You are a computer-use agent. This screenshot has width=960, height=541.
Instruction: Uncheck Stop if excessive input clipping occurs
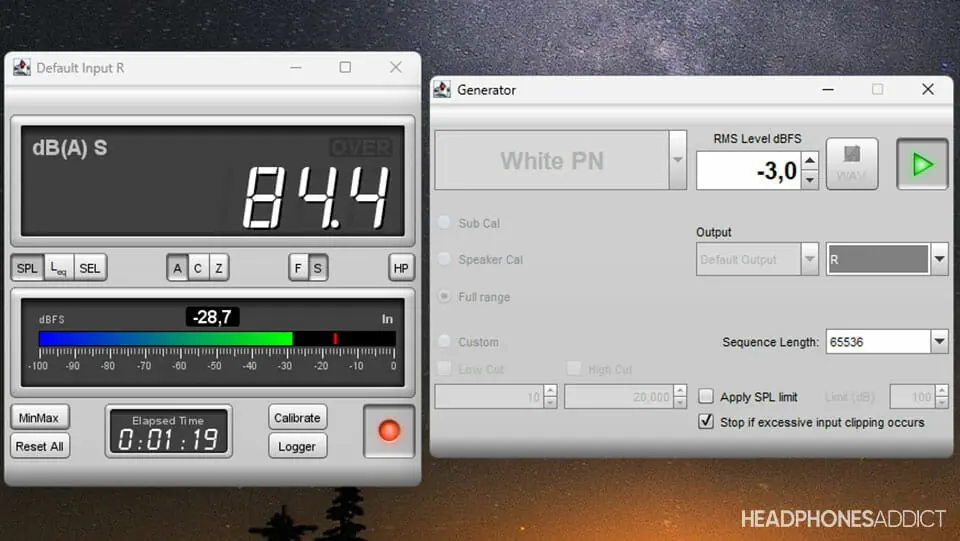click(x=706, y=422)
